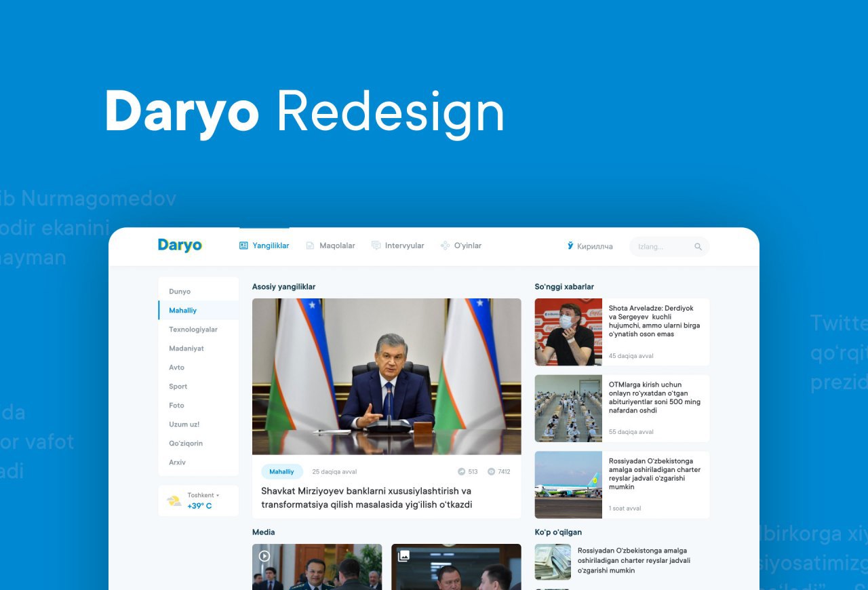Image resolution: width=868 pixels, height=590 pixels.
Task: Click the 45 daqiqa avval timestamp
Action: point(631,356)
